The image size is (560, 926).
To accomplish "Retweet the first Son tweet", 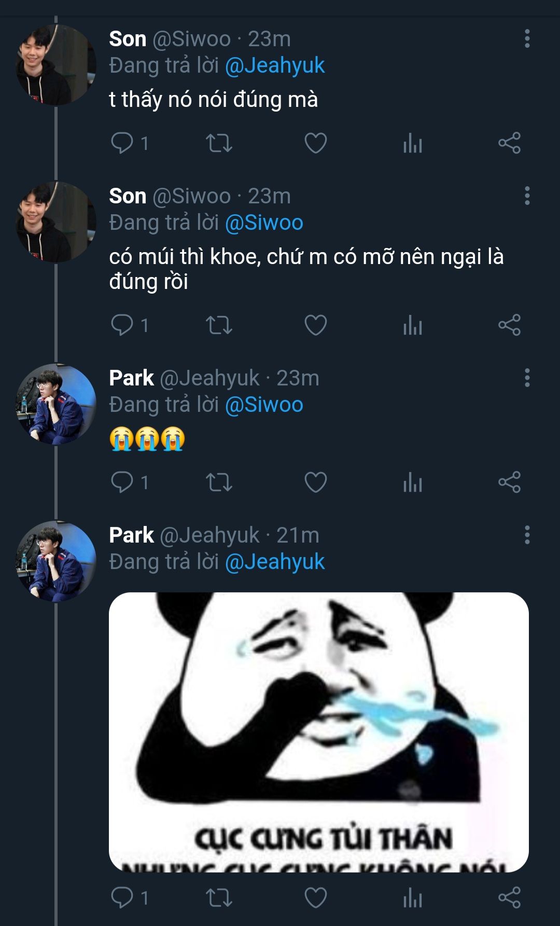I will coord(219,143).
